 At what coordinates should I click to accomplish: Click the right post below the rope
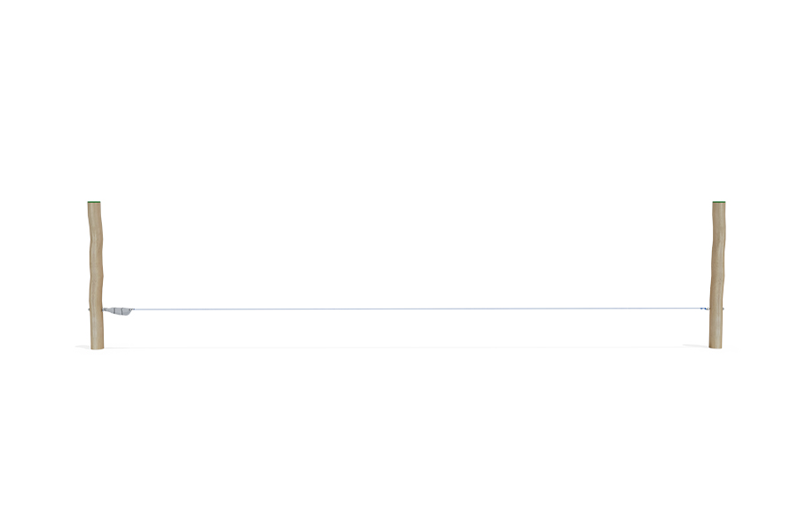point(716,328)
